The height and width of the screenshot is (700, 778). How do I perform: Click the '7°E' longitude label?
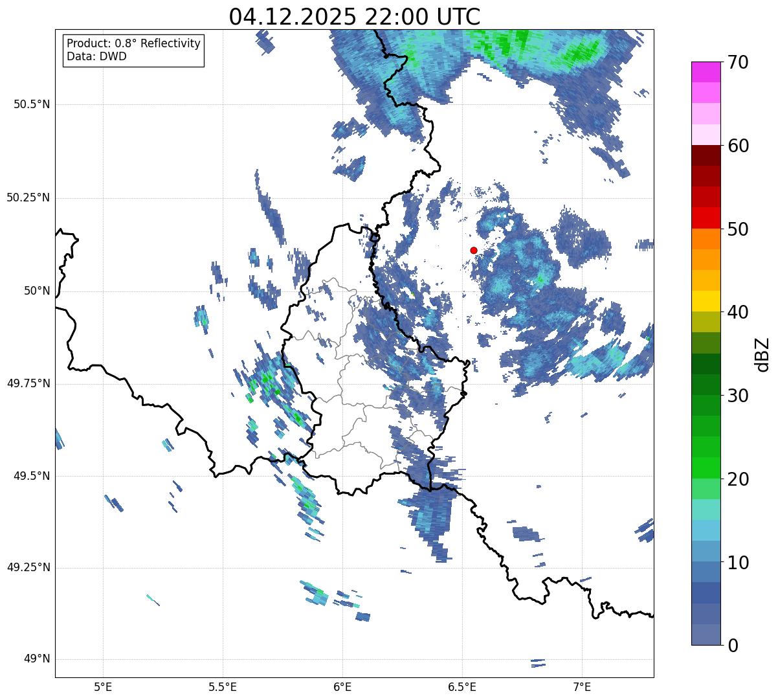click(582, 686)
